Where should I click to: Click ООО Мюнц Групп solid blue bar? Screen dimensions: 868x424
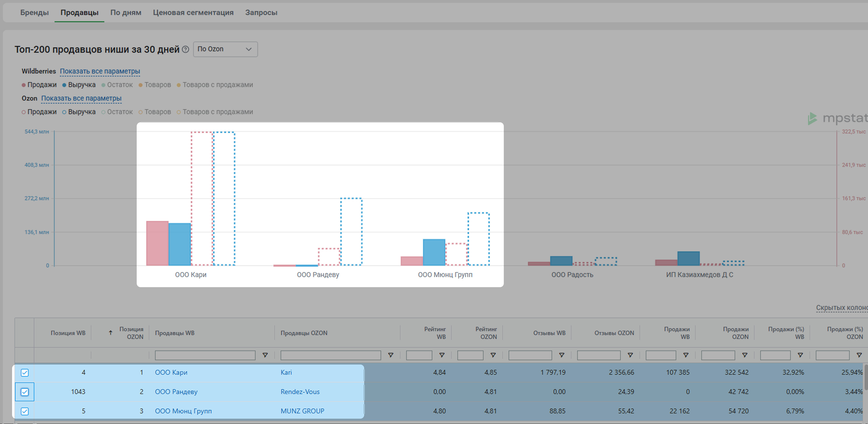pos(434,252)
